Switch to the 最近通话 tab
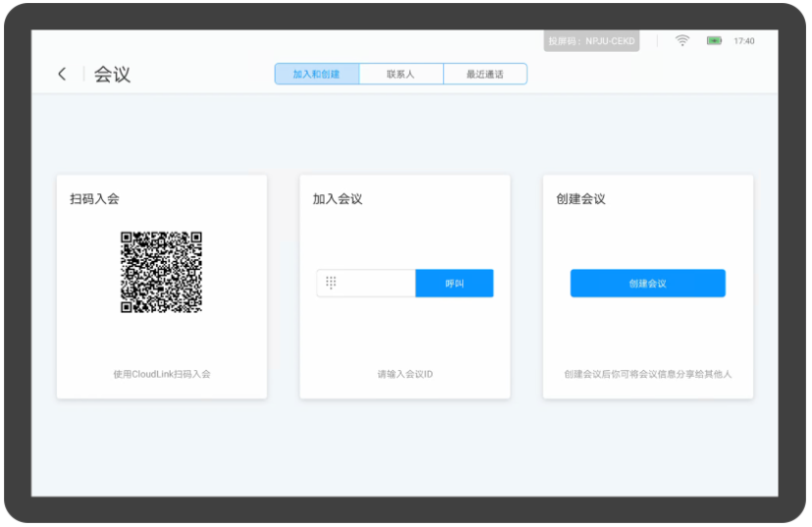Screen dimensions: 812x527 click(x=485, y=75)
